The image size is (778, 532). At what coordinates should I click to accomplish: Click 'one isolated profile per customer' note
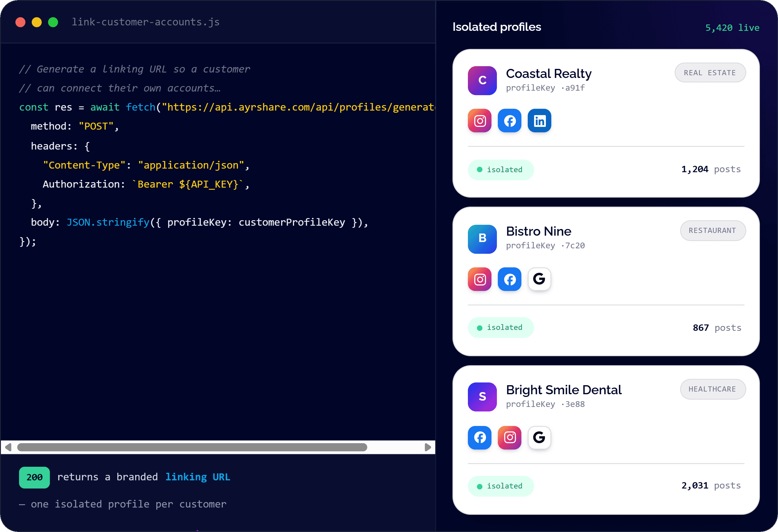tap(128, 504)
